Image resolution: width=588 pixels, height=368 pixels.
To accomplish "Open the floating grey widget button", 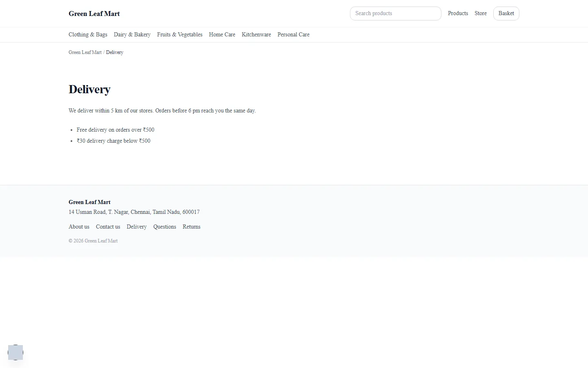I will click(16, 352).
